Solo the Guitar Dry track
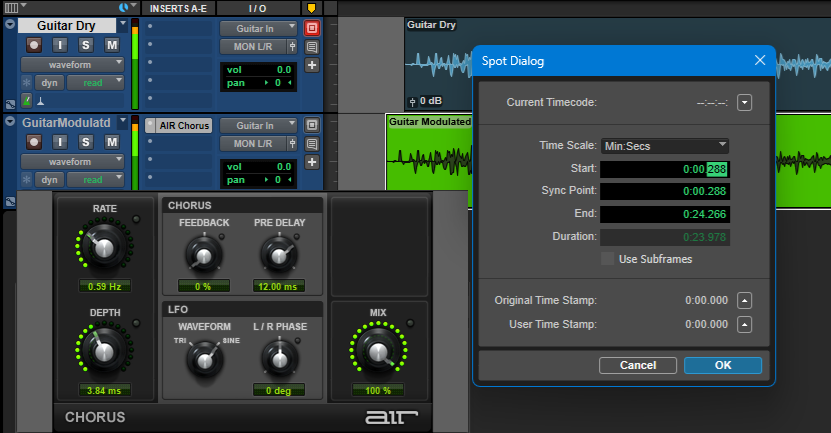Viewport: 831px width, 433px height. (x=85, y=45)
